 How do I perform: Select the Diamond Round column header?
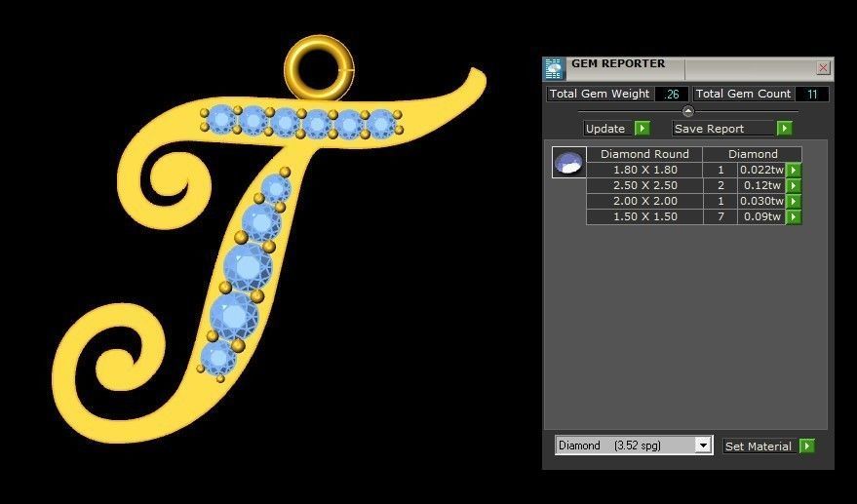644,154
